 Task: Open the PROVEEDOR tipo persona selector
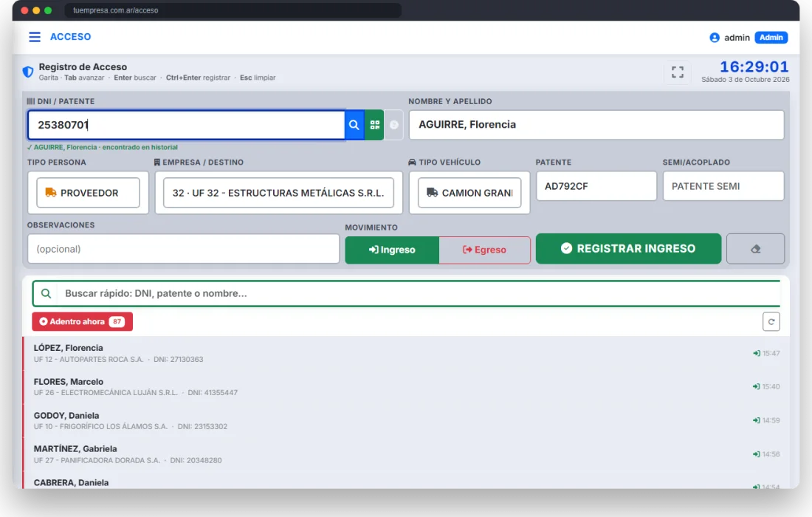coord(88,193)
